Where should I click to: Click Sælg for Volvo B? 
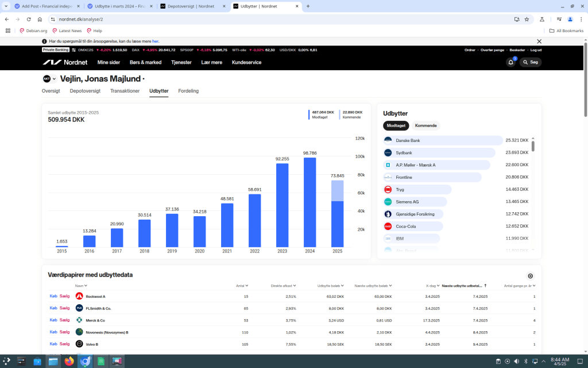tap(64, 344)
